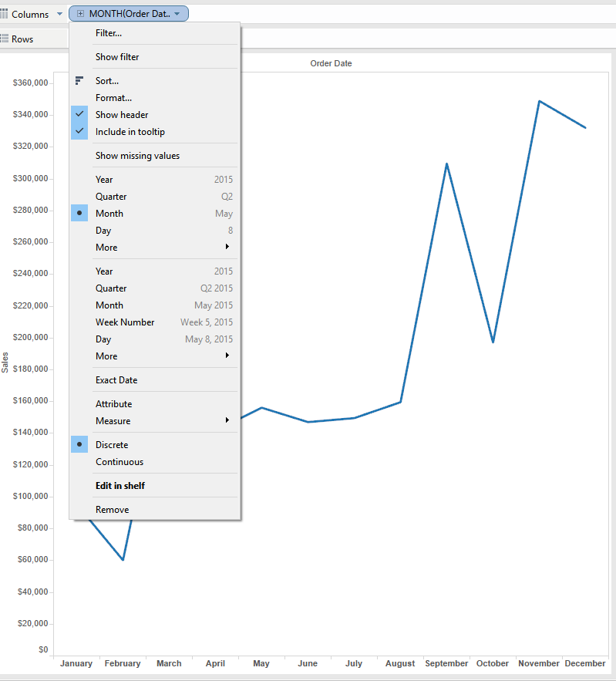Select the Continuous option
Image resolution: width=616 pixels, height=681 pixels.
tap(154, 462)
